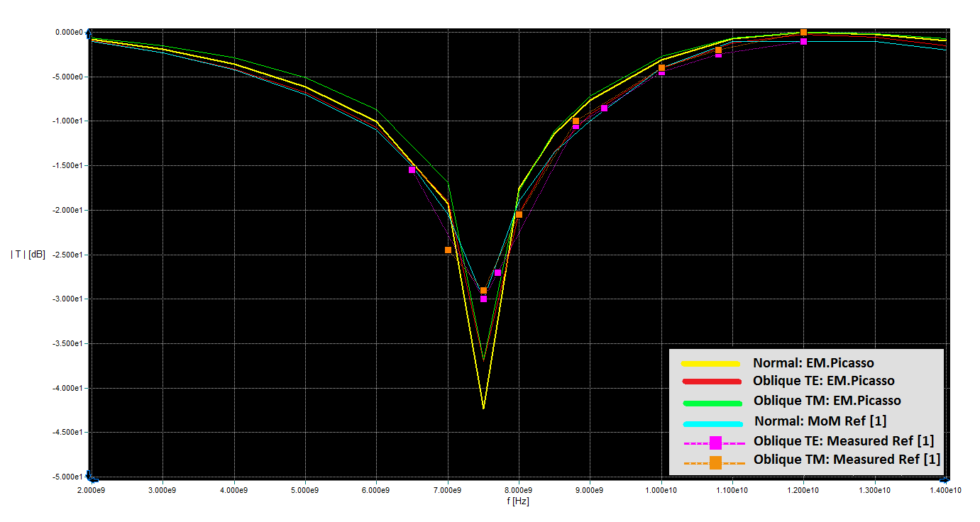The height and width of the screenshot is (522, 980).
Task: Select the orange data marker near -24.5 dB
Action: pos(448,250)
